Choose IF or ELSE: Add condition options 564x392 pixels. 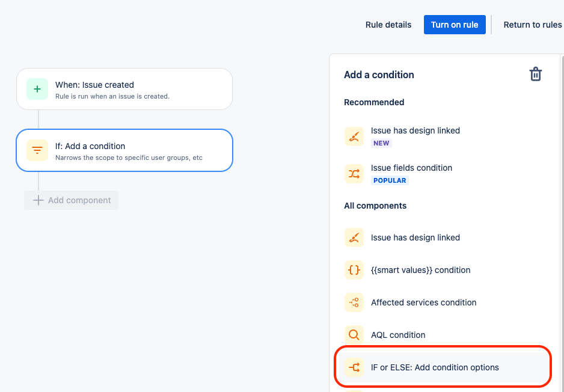pos(435,367)
